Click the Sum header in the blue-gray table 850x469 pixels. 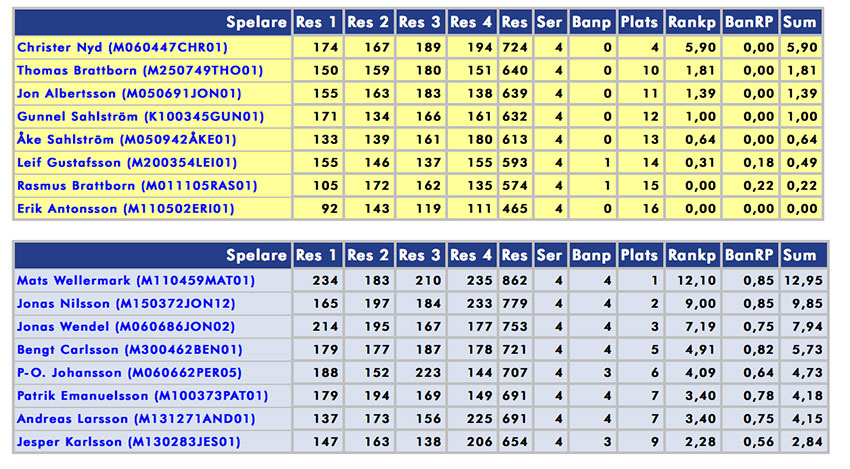tap(800, 255)
